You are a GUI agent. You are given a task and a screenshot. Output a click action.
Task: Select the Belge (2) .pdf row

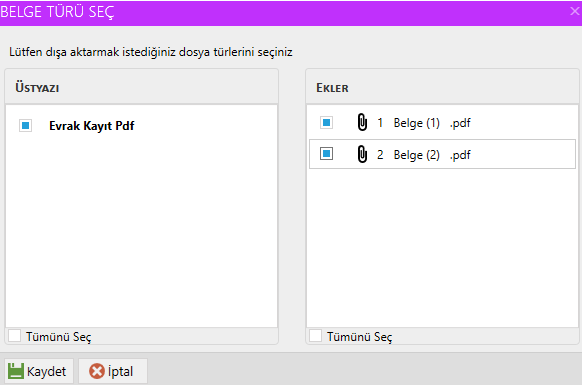tap(442, 154)
